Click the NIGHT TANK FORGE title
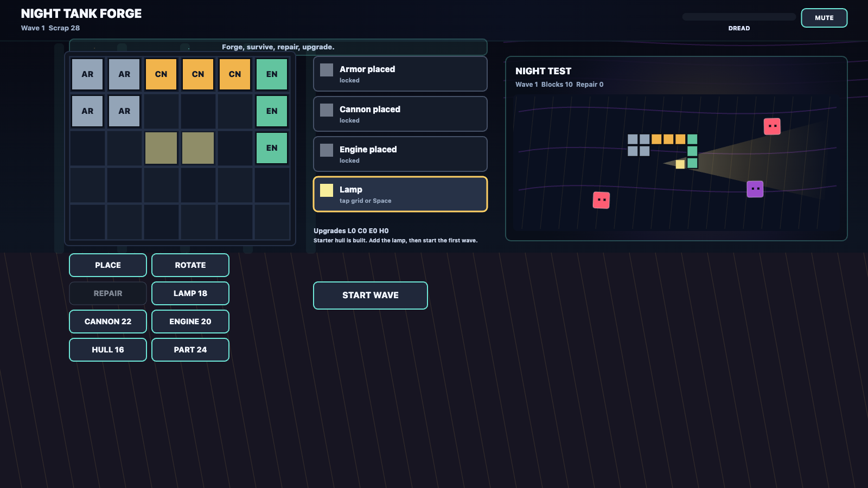 tap(81, 14)
